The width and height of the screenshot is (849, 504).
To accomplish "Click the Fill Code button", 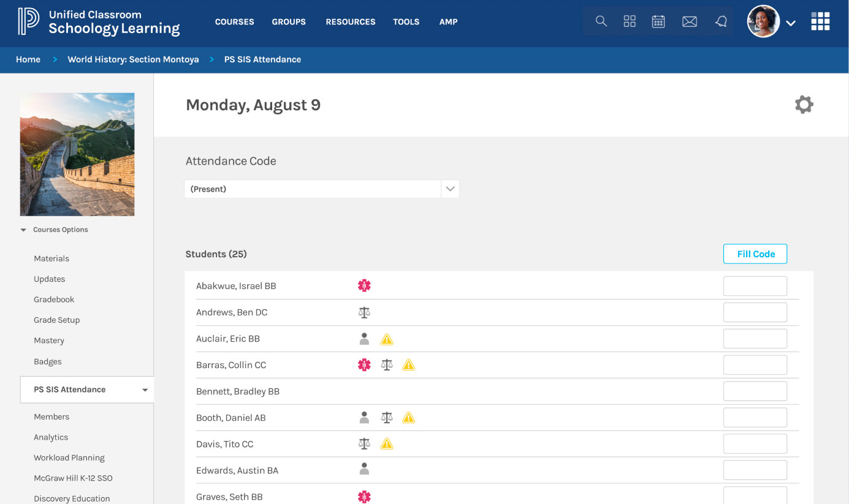I will (x=755, y=254).
